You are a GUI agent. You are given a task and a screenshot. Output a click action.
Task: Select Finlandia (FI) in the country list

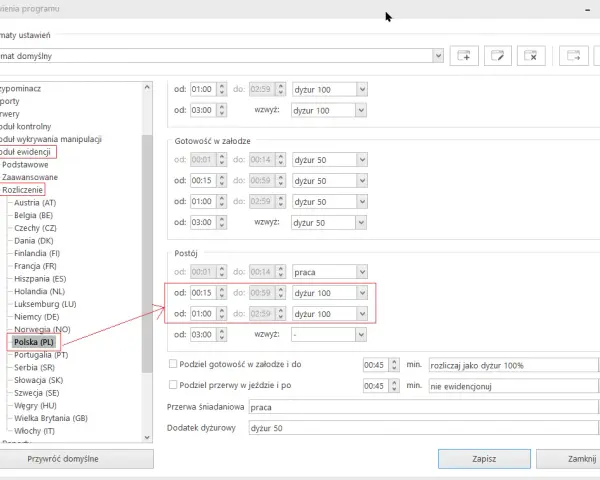37,253
